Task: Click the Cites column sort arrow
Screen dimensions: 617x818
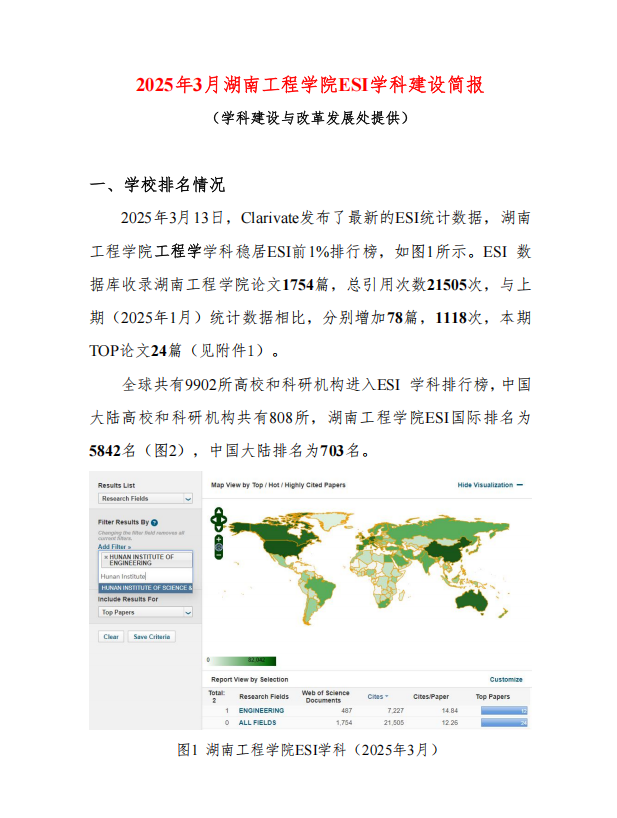Action: [x=387, y=696]
